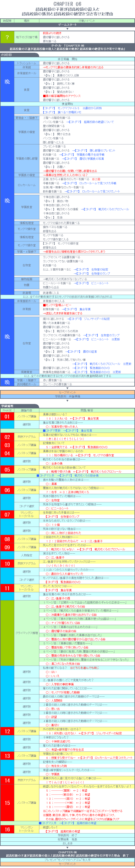Click the orange セーブポイント bar above 学級裁判 弁論準備
The width and height of the screenshot is (135, 868).
pyautogui.click(x=67, y=392)
